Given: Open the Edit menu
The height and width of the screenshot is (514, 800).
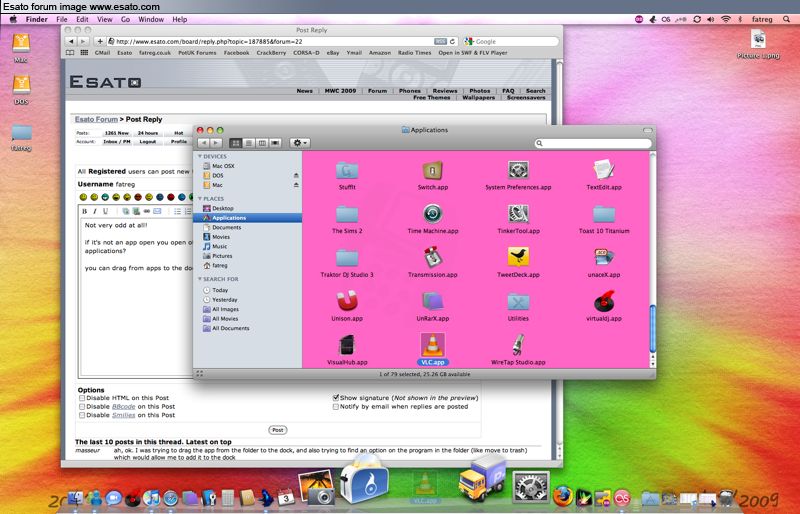Looking at the screenshot, I should pyautogui.click(x=82, y=19).
